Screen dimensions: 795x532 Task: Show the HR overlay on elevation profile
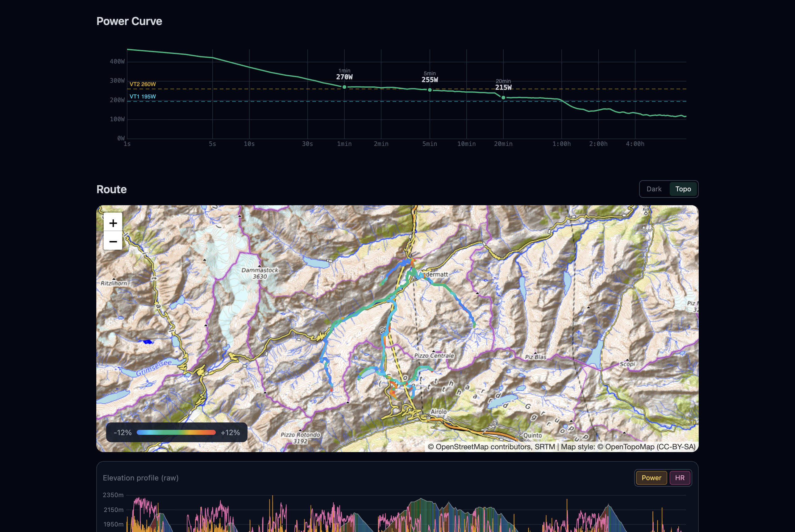680,477
